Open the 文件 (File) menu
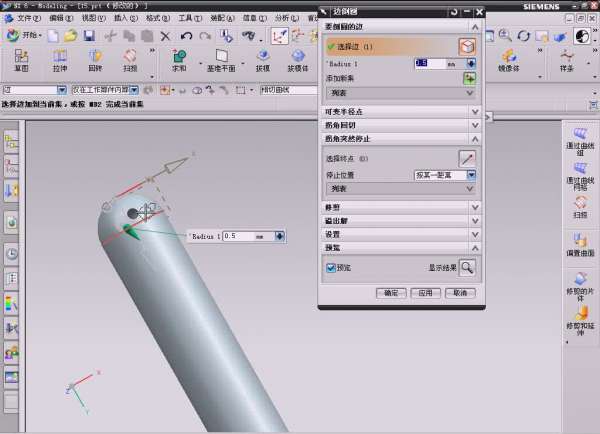 (29, 18)
